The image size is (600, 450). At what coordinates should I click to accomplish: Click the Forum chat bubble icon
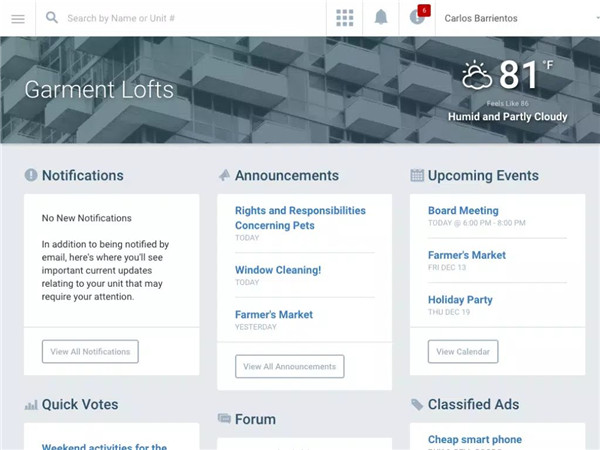point(224,419)
